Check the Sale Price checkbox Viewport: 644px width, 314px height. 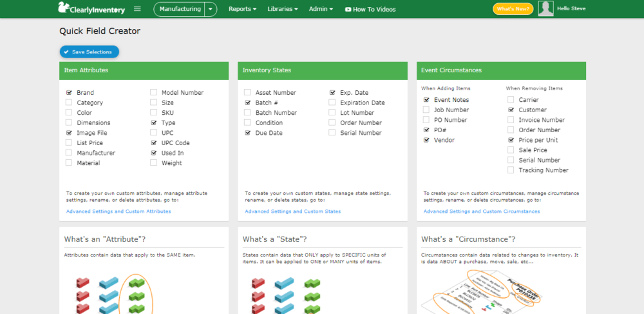[x=511, y=150]
